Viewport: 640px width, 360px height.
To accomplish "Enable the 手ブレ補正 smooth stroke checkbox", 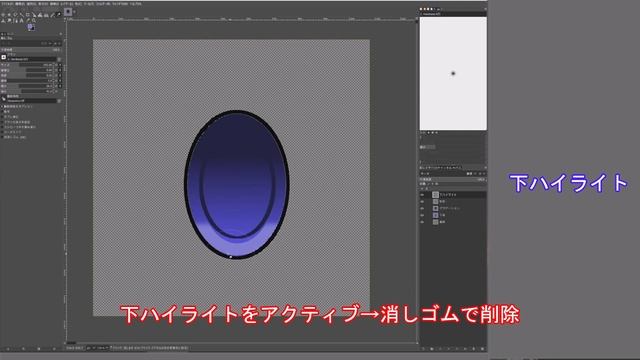I will 2,117.
